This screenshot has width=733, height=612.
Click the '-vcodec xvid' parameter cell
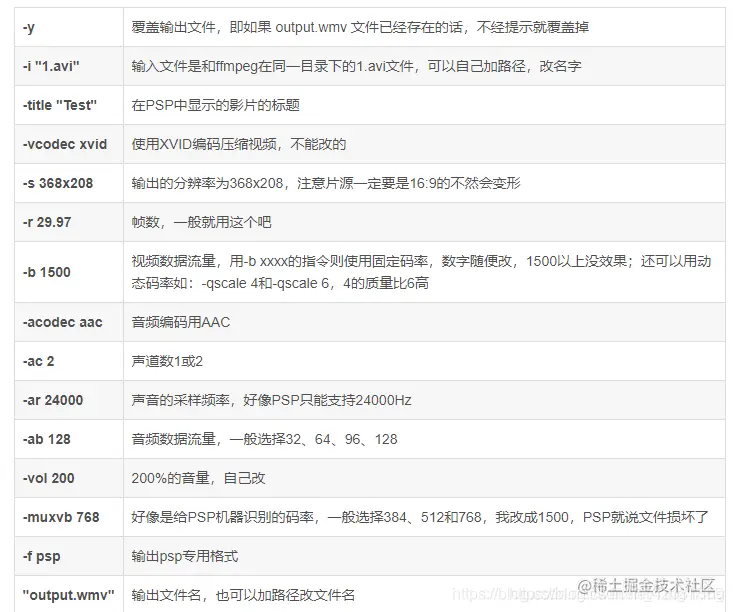(69, 144)
